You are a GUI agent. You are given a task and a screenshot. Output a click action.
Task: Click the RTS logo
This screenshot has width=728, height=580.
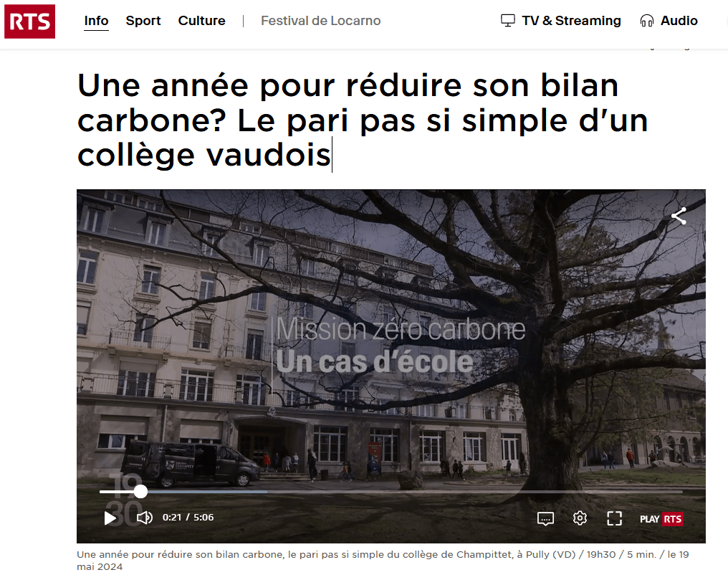click(x=29, y=22)
